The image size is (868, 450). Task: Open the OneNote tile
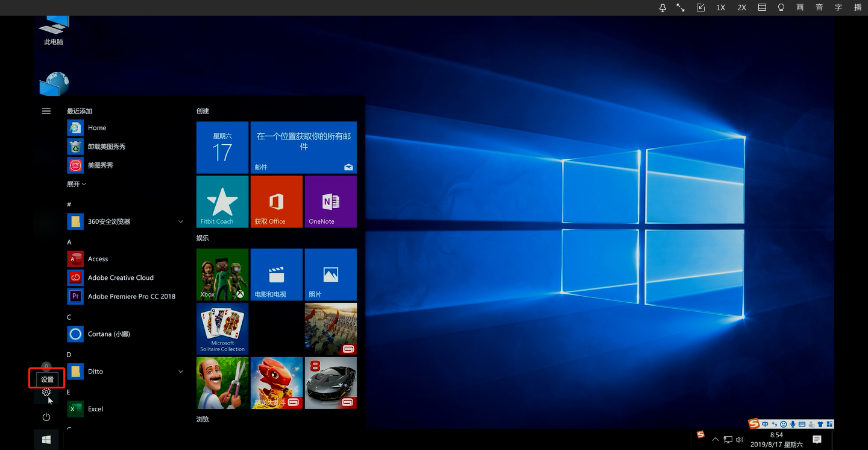[x=331, y=201]
